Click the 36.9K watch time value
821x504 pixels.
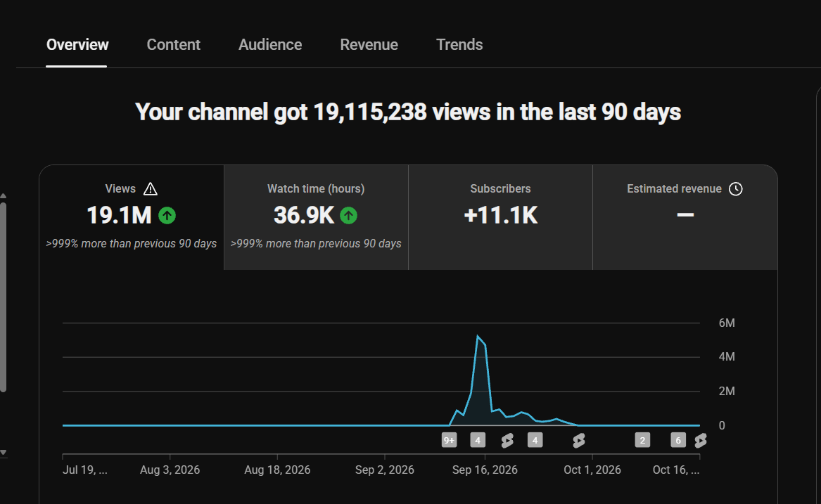(x=304, y=215)
